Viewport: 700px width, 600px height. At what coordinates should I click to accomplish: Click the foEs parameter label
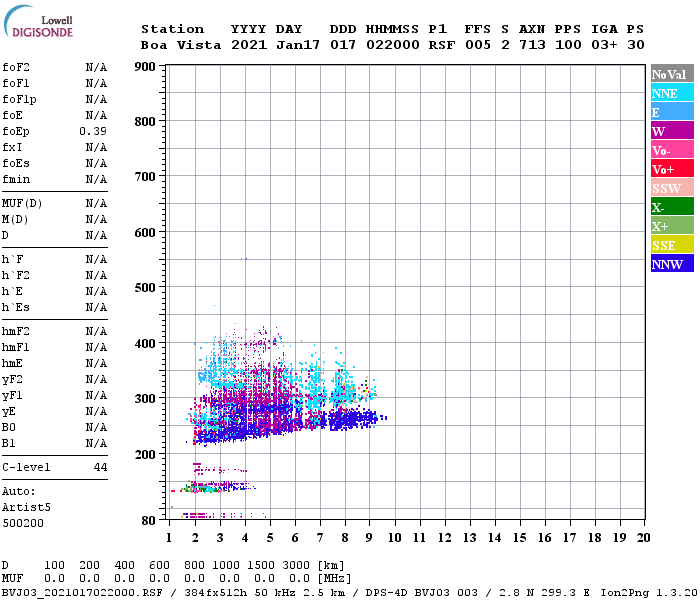(x=16, y=163)
